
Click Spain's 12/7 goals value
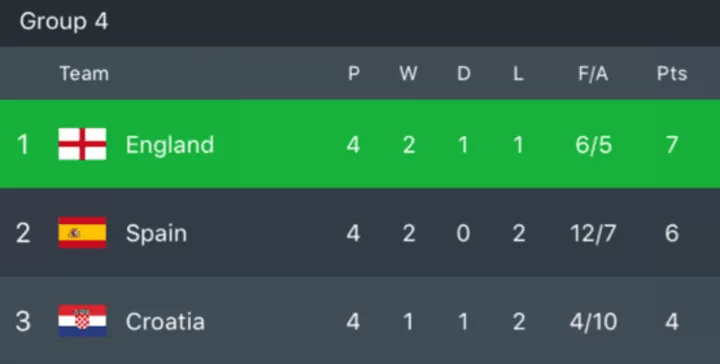(x=593, y=233)
